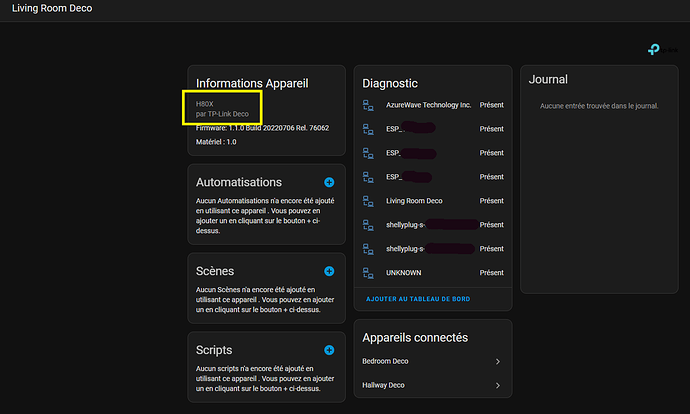Expand Hallway Deco chevron arrow
The width and height of the screenshot is (690, 414).
click(498, 385)
